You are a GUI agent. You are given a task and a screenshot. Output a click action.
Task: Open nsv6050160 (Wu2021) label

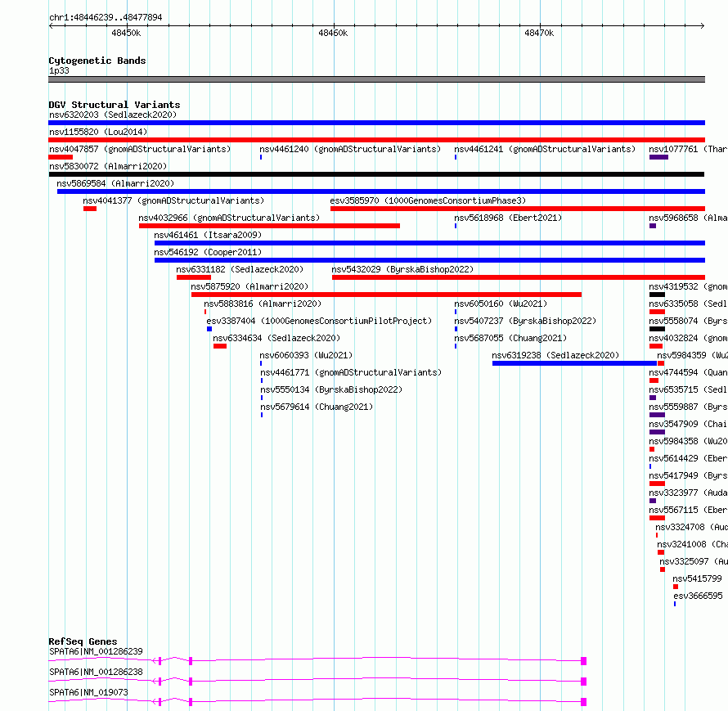[501, 304]
